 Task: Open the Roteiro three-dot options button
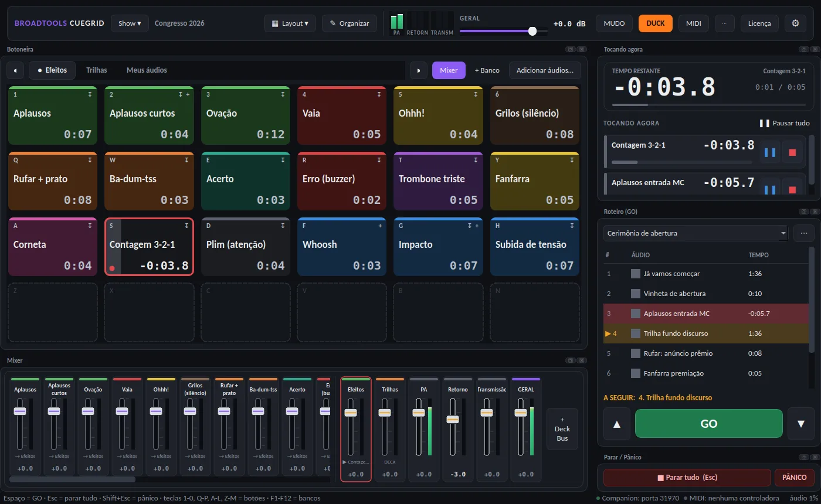[803, 233]
